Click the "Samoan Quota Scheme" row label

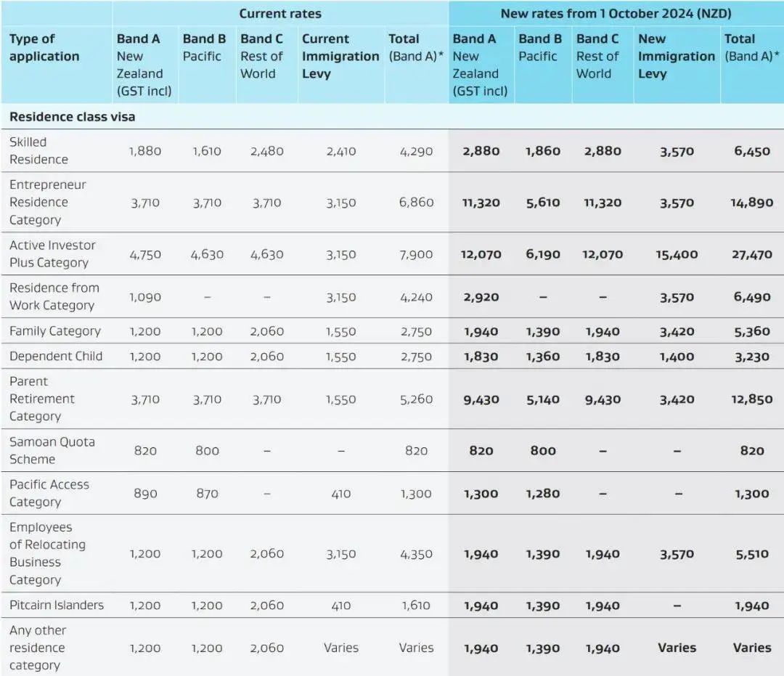[52, 450]
